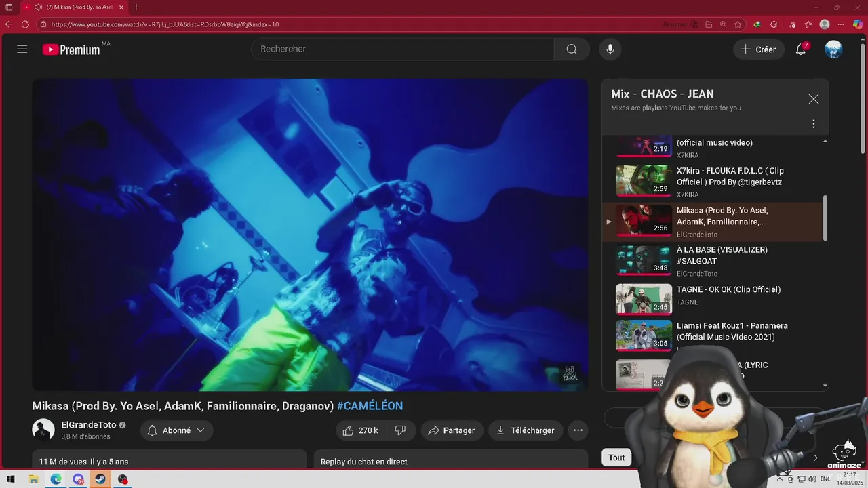Open the mix playlist three-dot menu

[814, 124]
